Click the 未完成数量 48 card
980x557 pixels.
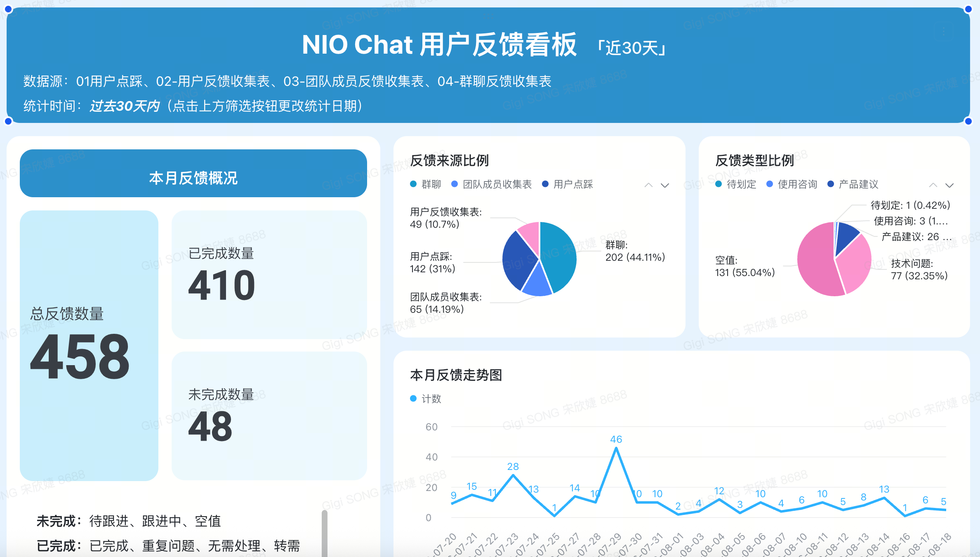tap(269, 416)
